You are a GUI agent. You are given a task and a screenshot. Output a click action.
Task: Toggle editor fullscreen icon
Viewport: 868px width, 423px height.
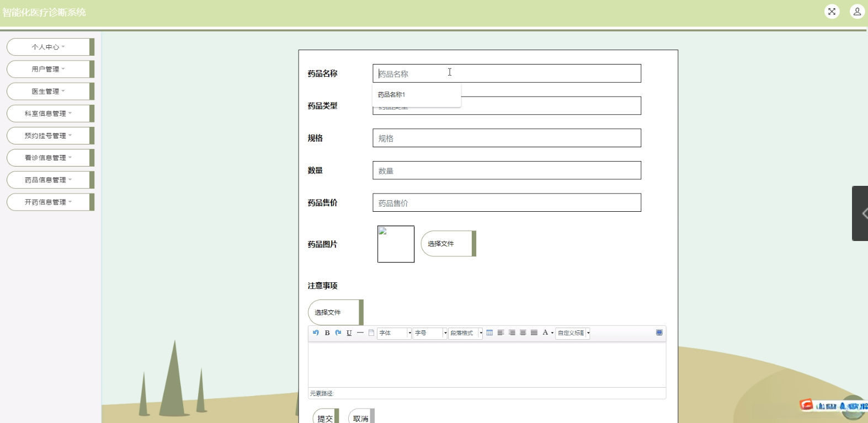pyautogui.click(x=659, y=333)
